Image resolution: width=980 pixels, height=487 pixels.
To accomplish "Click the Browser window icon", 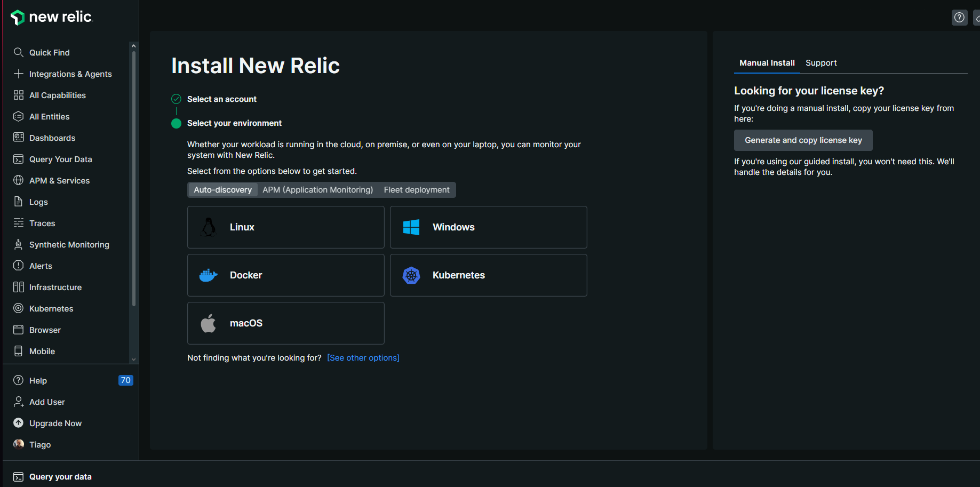I will coord(19,330).
